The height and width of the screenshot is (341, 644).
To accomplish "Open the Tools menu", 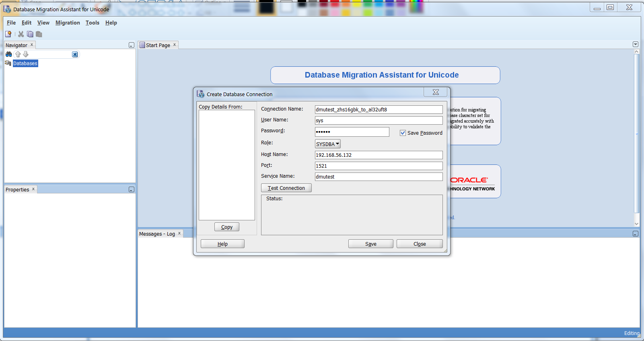I will pyautogui.click(x=93, y=23).
